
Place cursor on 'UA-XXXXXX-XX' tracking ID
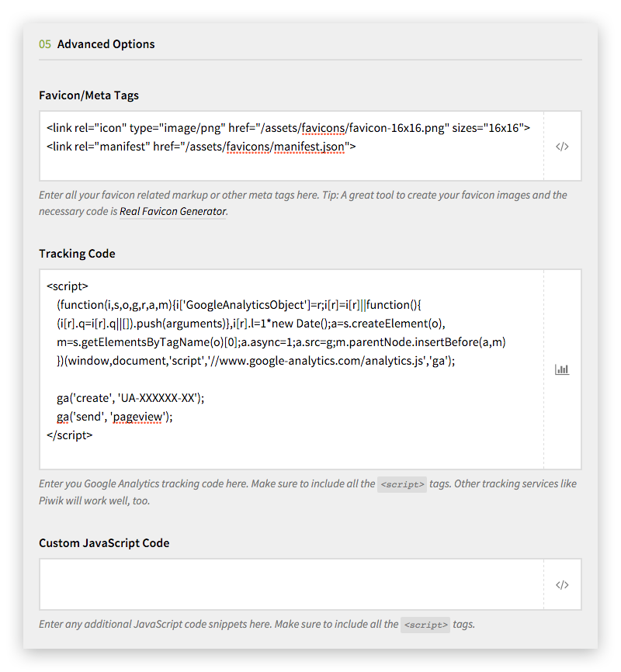click(157, 398)
